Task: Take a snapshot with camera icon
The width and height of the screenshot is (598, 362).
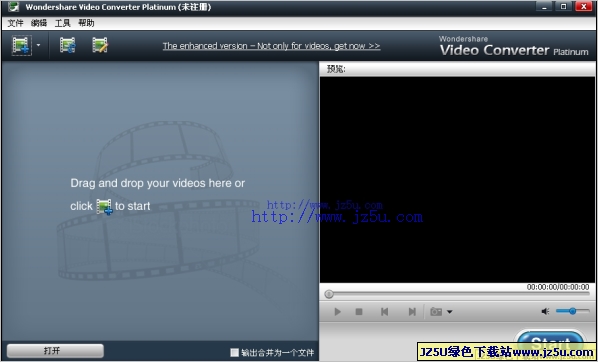Action: pos(436,312)
